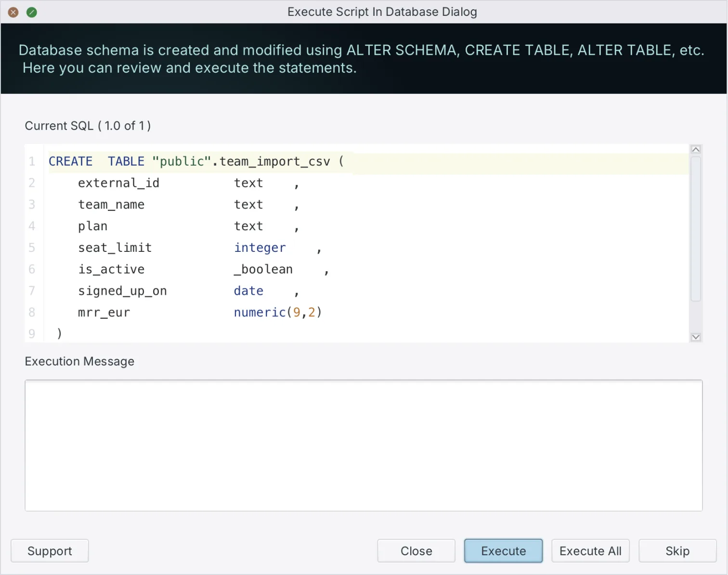
Task: Click the mrr_eur column name
Action: 104,313
